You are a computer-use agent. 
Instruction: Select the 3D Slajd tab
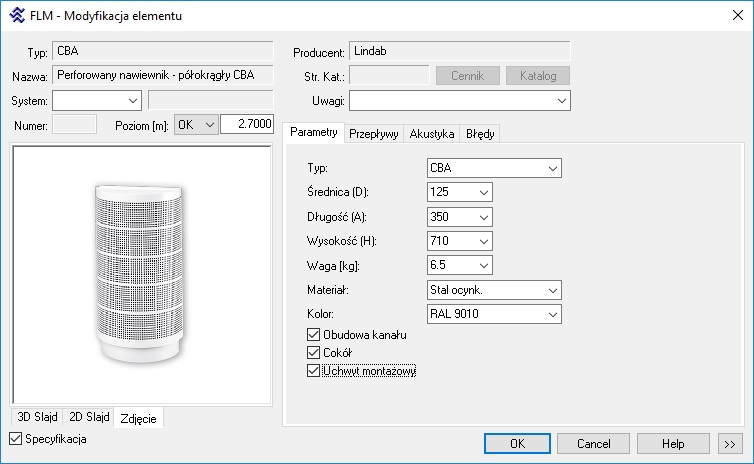point(36,417)
